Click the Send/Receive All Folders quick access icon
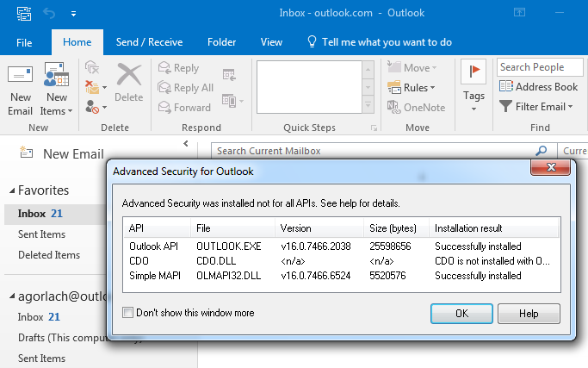 [24, 14]
